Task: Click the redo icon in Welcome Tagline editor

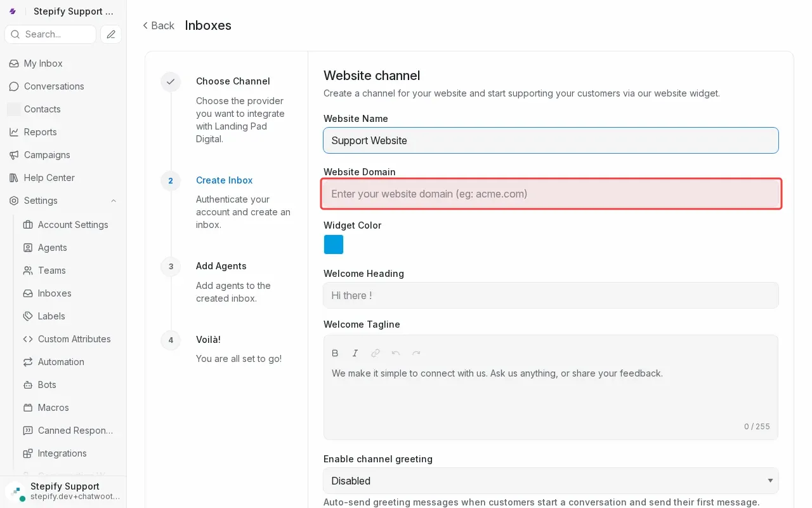Action: [416, 353]
